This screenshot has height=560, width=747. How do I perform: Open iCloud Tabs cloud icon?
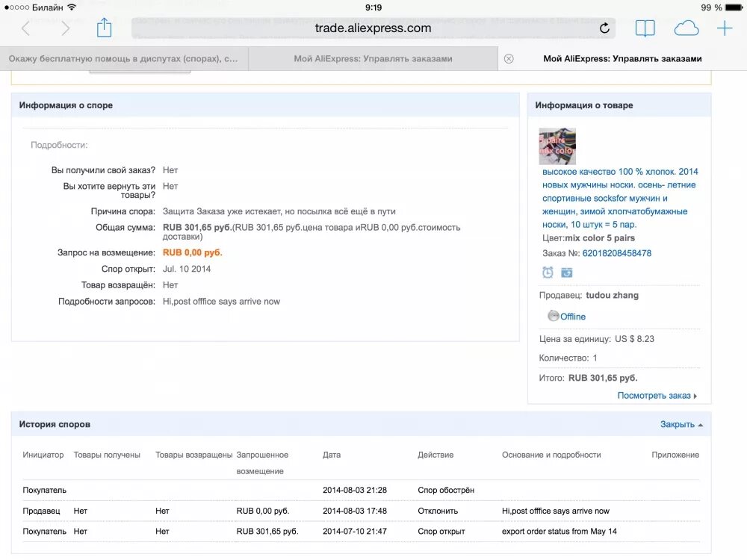(x=686, y=28)
